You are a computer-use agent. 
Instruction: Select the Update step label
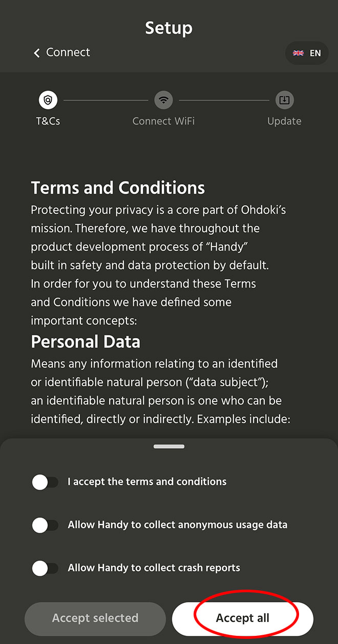[284, 122]
